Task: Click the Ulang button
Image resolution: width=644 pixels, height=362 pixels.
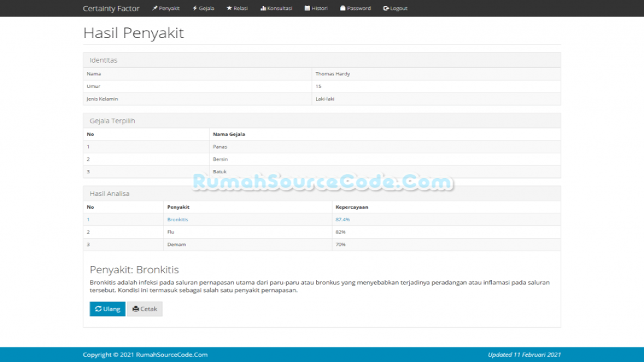Action: point(107,309)
